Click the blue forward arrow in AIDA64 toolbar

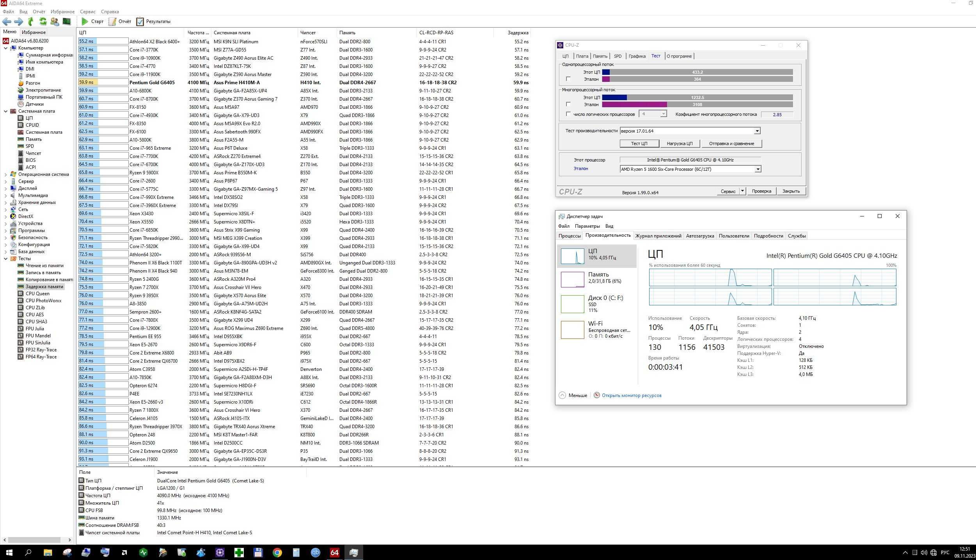[x=18, y=21]
